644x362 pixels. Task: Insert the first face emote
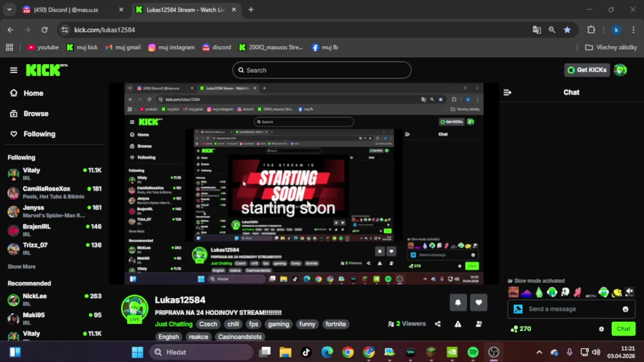point(513,292)
